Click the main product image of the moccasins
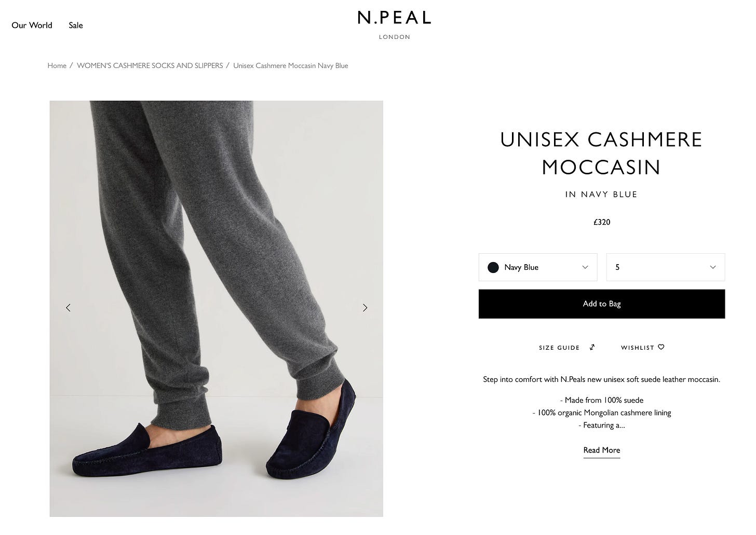This screenshot has height=535, width=756. click(216, 308)
